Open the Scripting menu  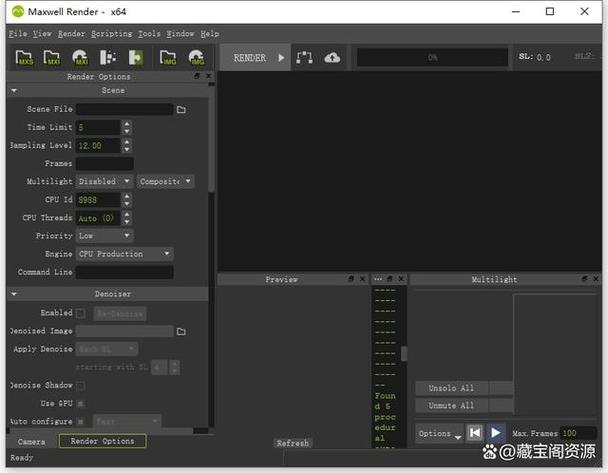tap(111, 34)
